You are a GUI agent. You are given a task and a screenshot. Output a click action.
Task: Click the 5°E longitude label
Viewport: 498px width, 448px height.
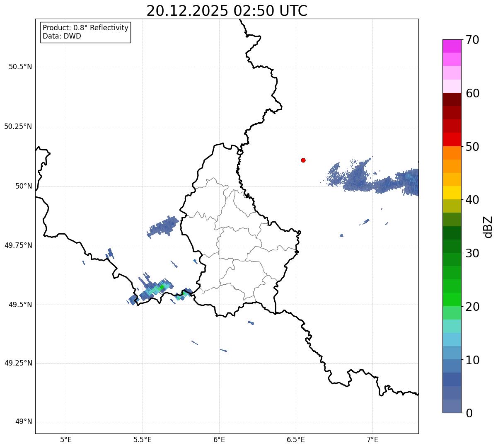pos(66,439)
